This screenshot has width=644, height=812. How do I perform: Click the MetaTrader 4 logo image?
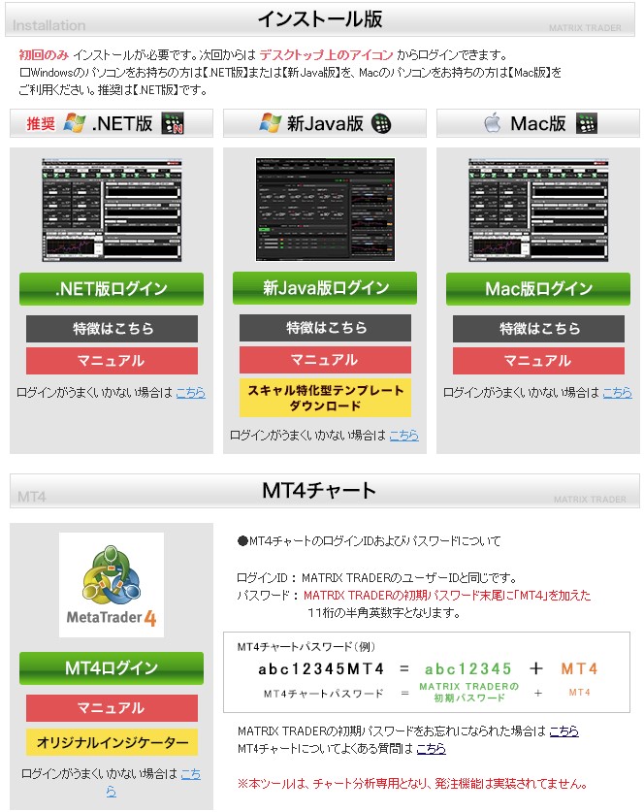point(112,585)
